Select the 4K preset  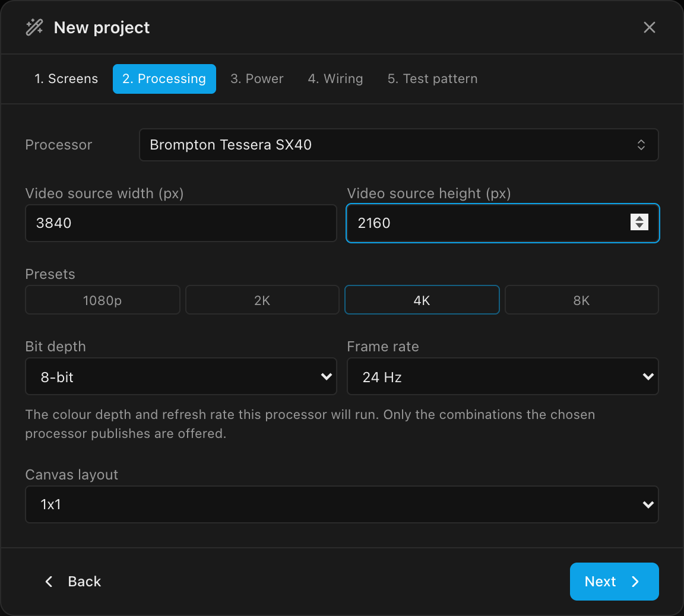pos(422,300)
